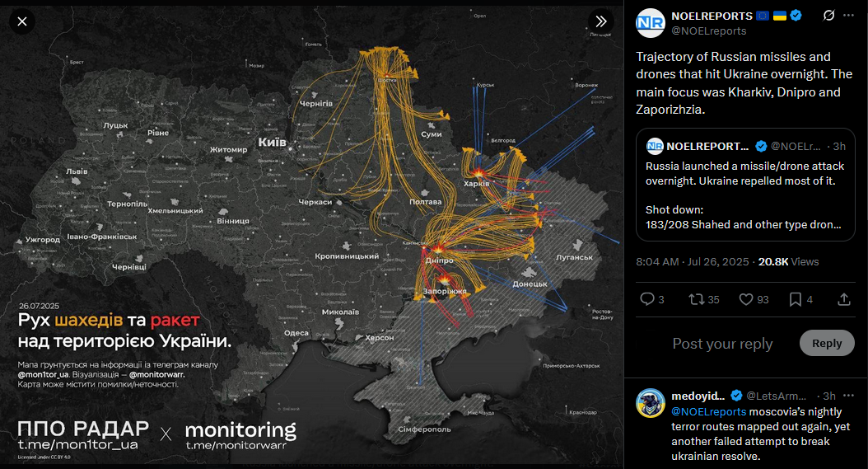Image resolution: width=868 pixels, height=469 pixels.
Task: Open the main post's more options menu
Action: point(848,16)
